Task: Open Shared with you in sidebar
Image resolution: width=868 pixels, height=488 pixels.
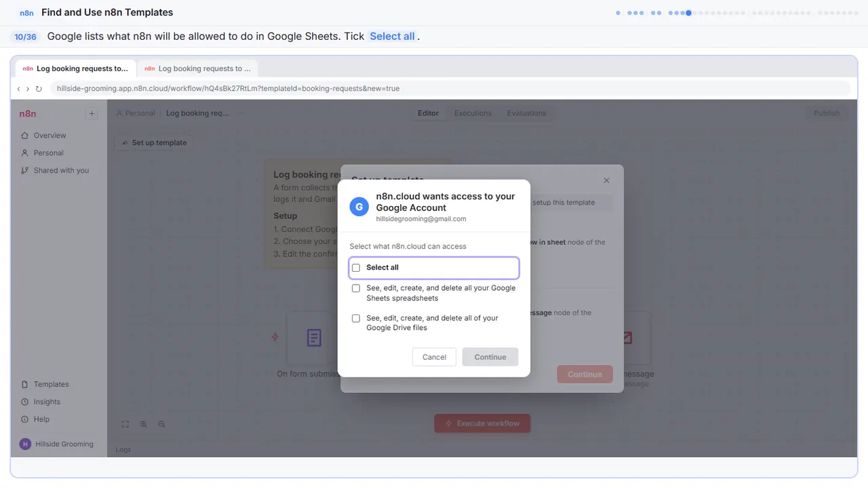Action: click(61, 171)
